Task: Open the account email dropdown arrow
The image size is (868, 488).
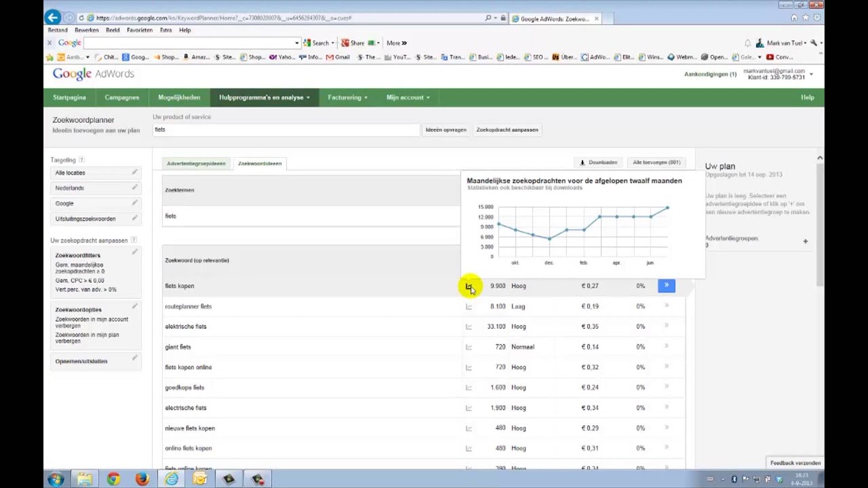Action: coord(811,73)
